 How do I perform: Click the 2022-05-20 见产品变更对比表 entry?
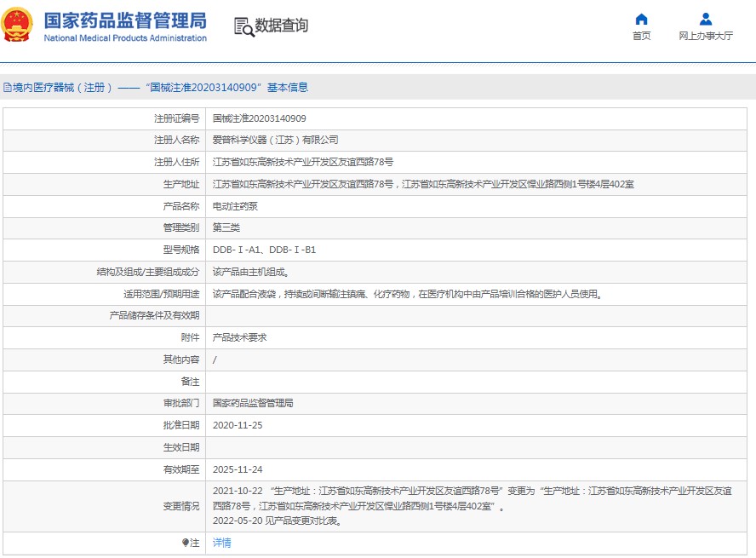tap(277, 521)
